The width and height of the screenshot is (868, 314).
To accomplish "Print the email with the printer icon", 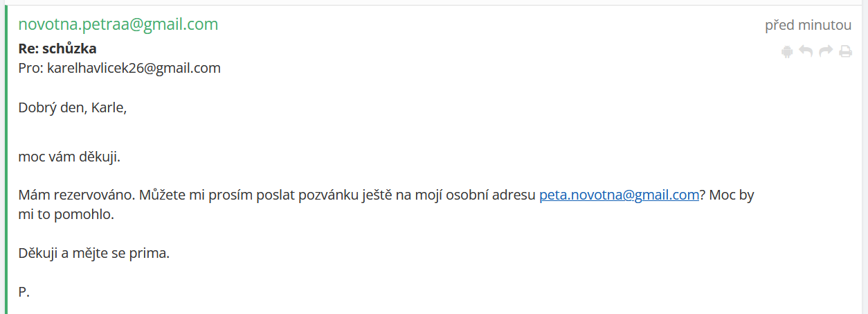I will point(845,51).
